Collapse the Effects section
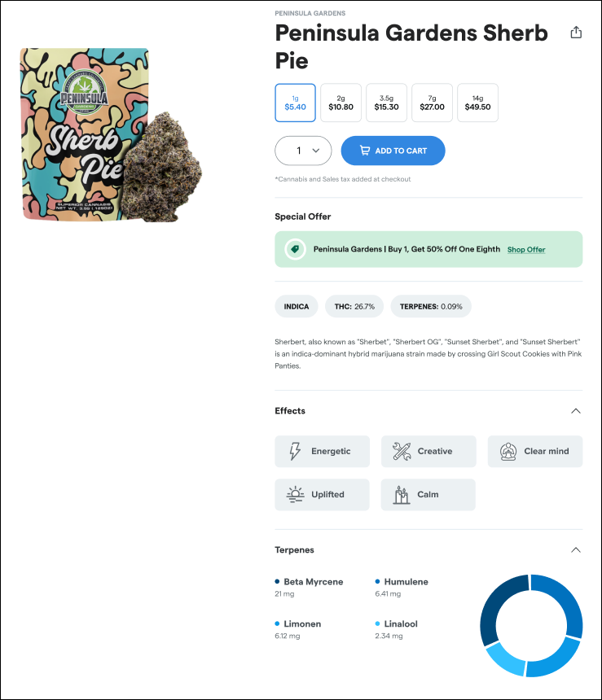The width and height of the screenshot is (602, 700). click(x=576, y=411)
